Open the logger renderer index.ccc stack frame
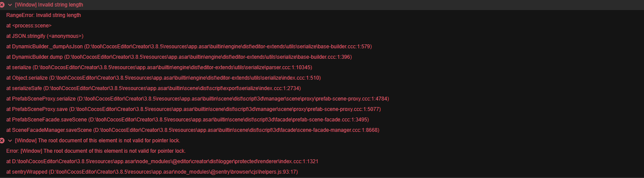Image resolution: width=644 pixels, height=178 pixels. pos(162,161)
